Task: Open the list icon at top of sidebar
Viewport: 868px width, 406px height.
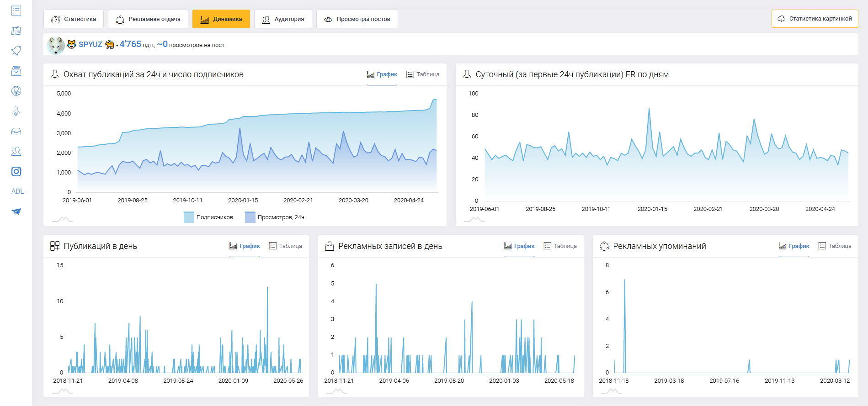Action: (x=16, y=11)
